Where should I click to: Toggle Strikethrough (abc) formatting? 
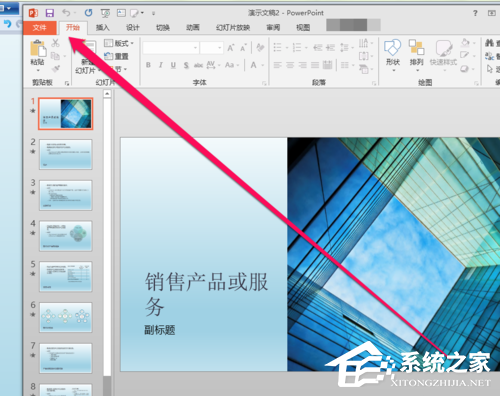(198, 65)
